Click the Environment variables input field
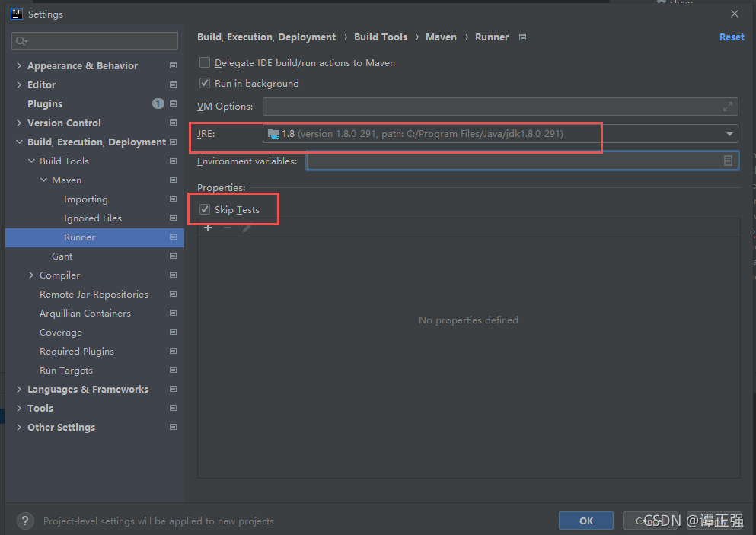Image resolution: width=756 pixels, height=535 pixels. (522, 161)
